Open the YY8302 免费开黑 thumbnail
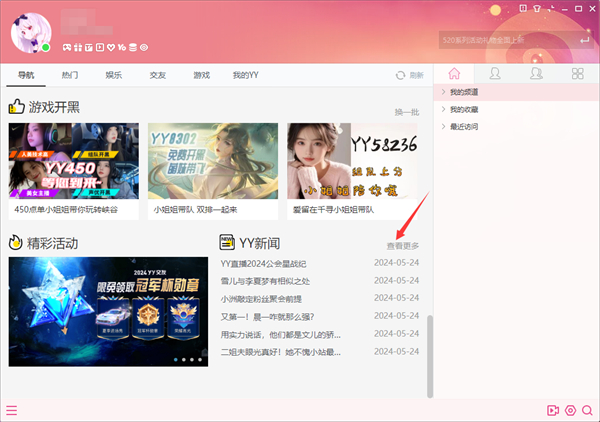600x422 pixels. point(213,161)
